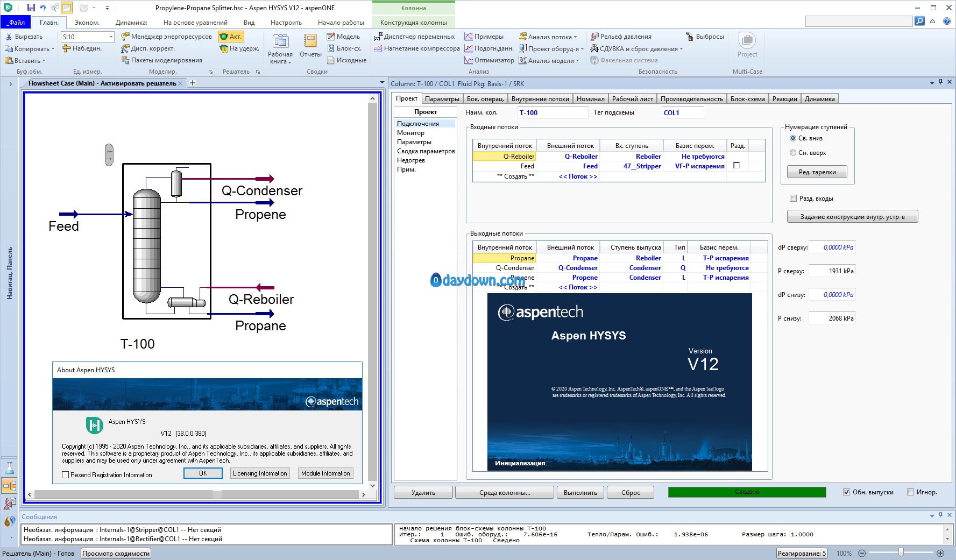Expand Проект оборуд-я dropdown
Viewport: 956px width, 560px height.
point(582,49)
